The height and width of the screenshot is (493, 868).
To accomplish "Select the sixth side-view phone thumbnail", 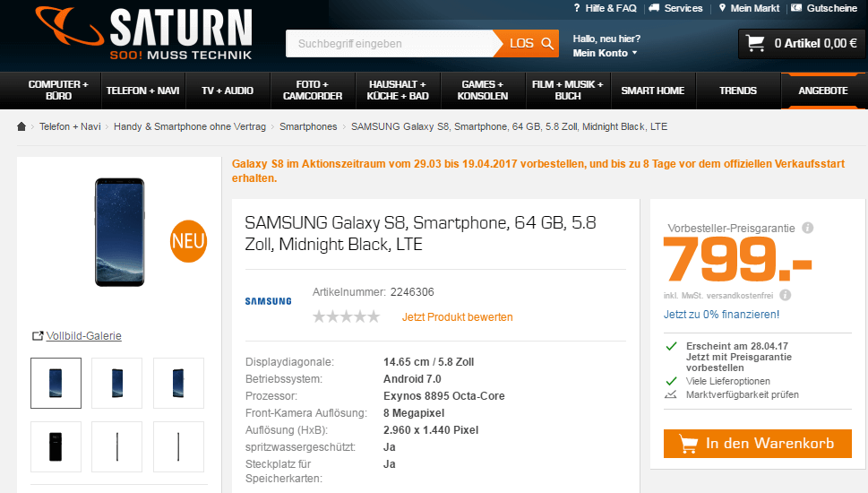I will coord(178,446).
